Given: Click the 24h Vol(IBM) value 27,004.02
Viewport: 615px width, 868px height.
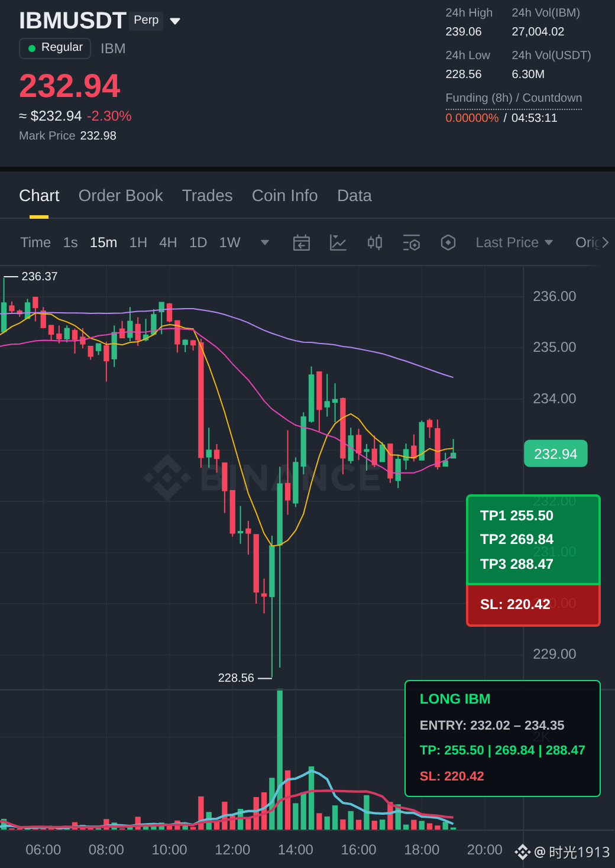Looking at the screenshot, I should tap(538, 31).
